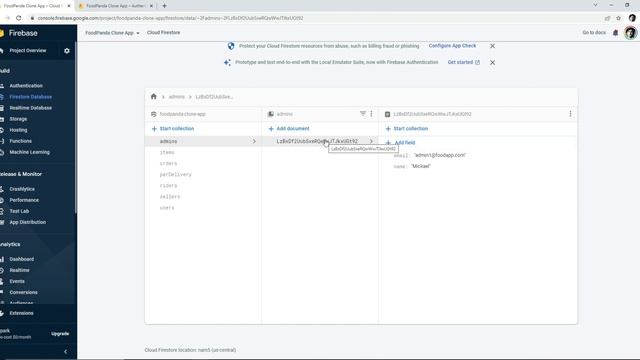The image size is (640, 360).
Task: Click the browser address bar
Action: pos(314,18)
